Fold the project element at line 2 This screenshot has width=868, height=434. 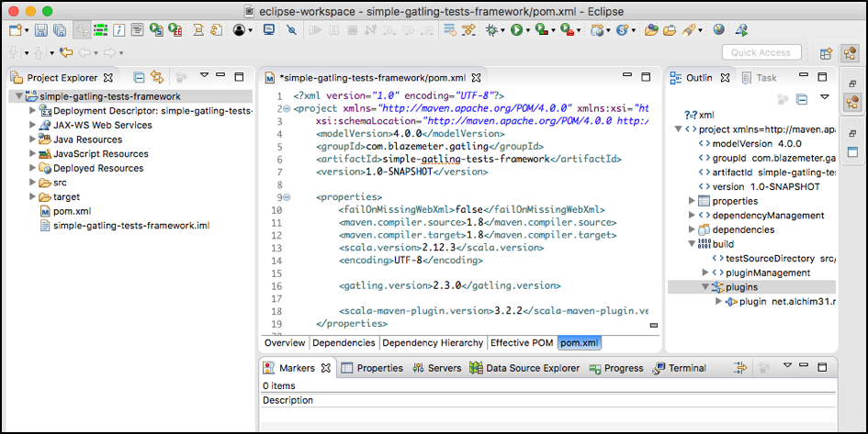[x=286, y=108]
